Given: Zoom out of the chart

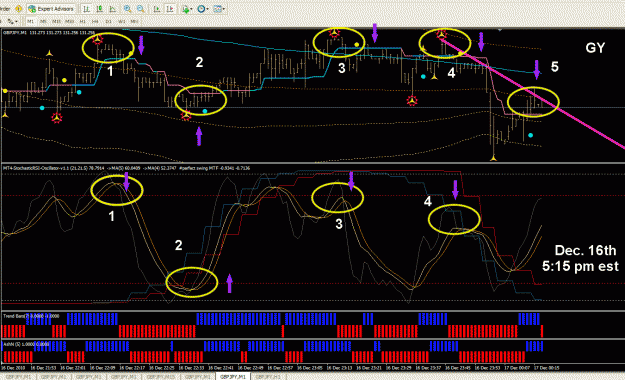Looking at the screenshot, I should pos(141,9).
